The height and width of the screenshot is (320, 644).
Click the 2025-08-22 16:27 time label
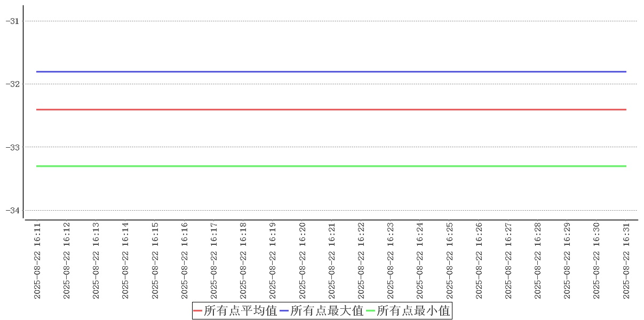point(508,260)
